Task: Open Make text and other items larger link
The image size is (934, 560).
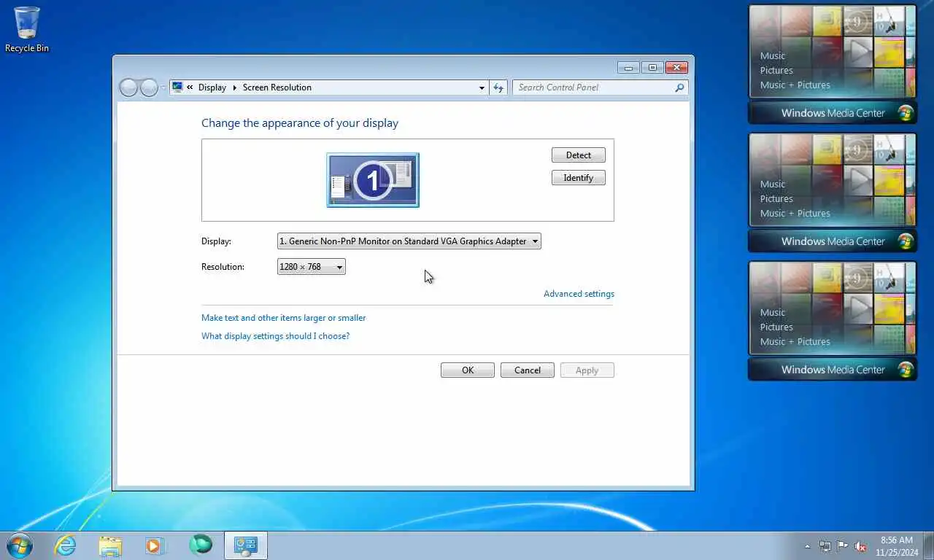Action: coord(284,318)
